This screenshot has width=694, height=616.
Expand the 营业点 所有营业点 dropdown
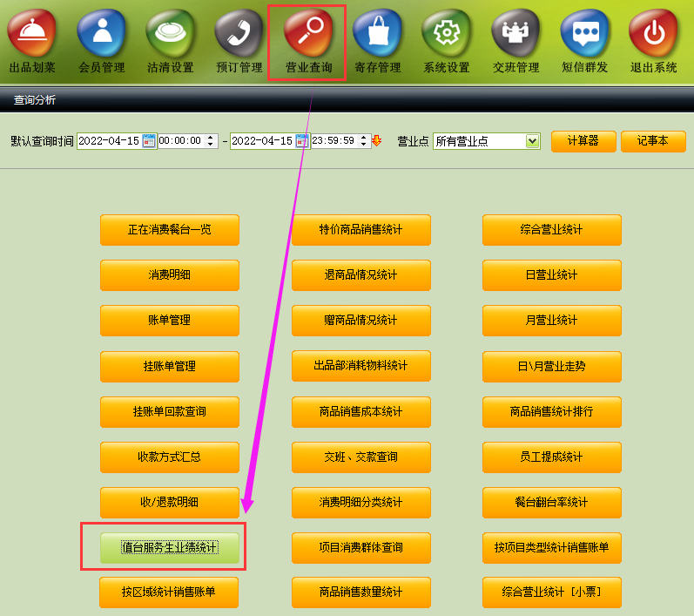532,141
